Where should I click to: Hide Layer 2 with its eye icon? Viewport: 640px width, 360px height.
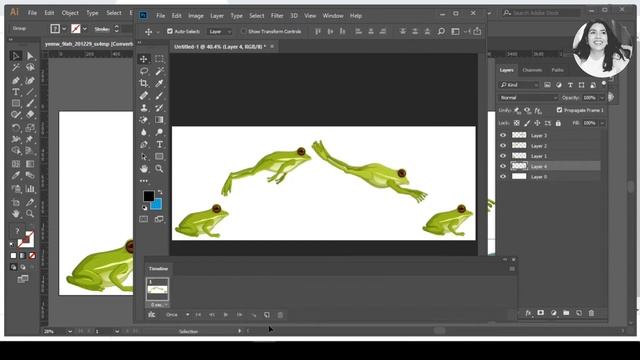pyautogui.click(x=503, y=145)
